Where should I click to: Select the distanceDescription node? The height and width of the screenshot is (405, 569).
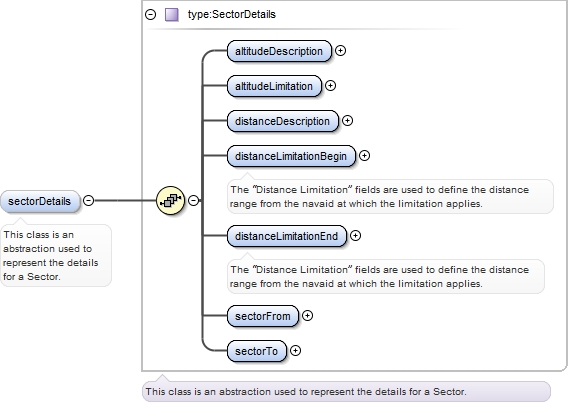[283, 121]
